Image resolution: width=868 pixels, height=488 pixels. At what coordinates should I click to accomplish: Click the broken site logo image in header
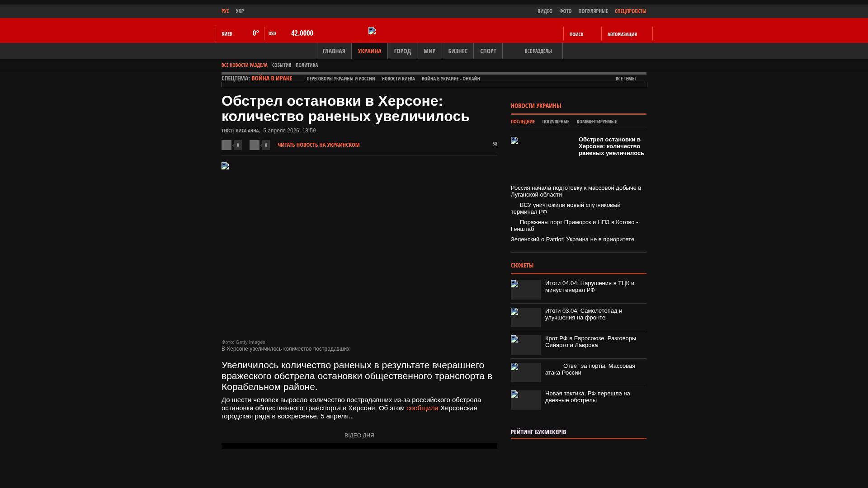click(x=372, y=31)
